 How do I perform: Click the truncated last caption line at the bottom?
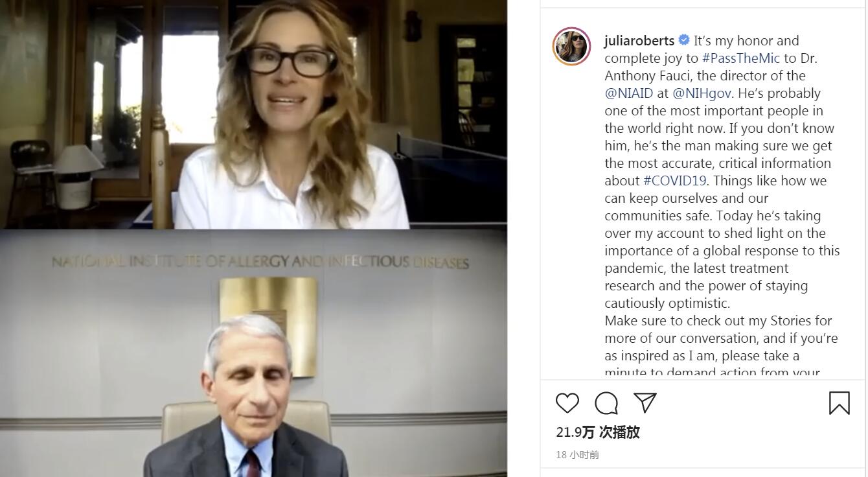713,373
